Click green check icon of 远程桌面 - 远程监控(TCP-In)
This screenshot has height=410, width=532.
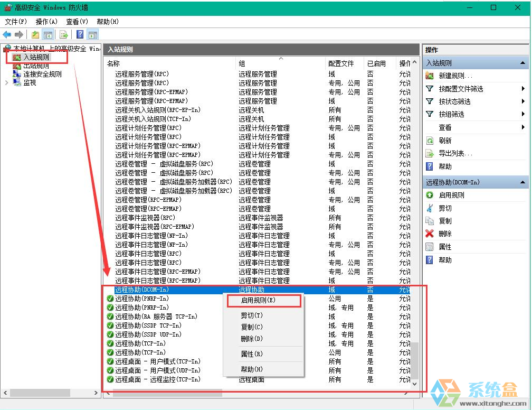(x=110, y=379)
